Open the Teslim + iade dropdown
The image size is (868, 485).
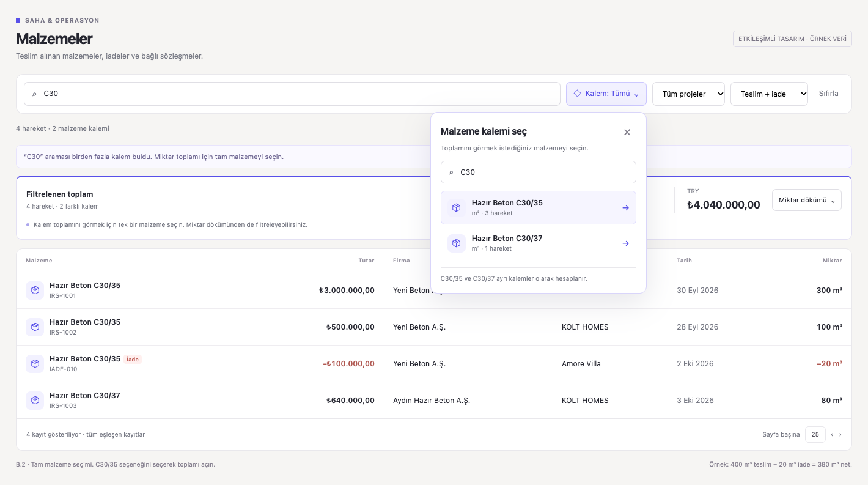pyautogui.click(x=769, y=94)
